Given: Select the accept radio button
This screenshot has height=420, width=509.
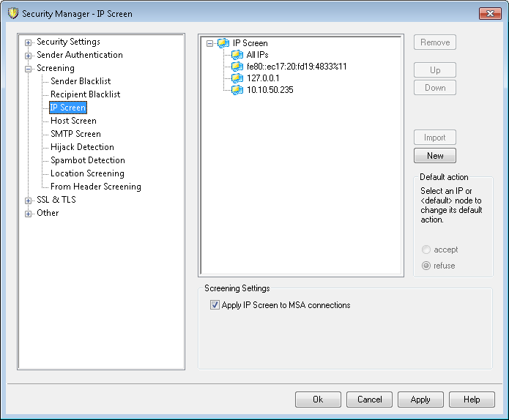Looking at the screenshot, I should [426, 250].
